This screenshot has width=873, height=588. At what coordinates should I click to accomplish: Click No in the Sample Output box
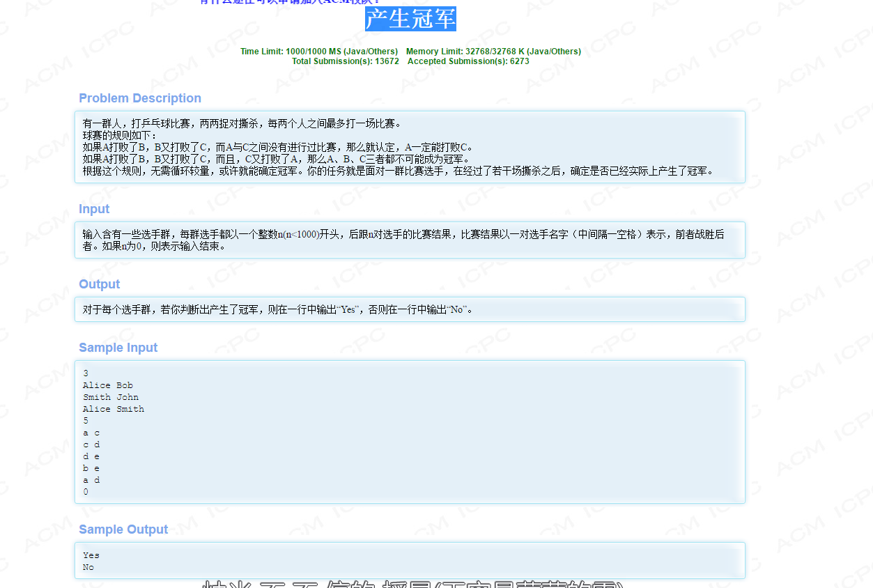pyautogui.click(x=88, y=567)
